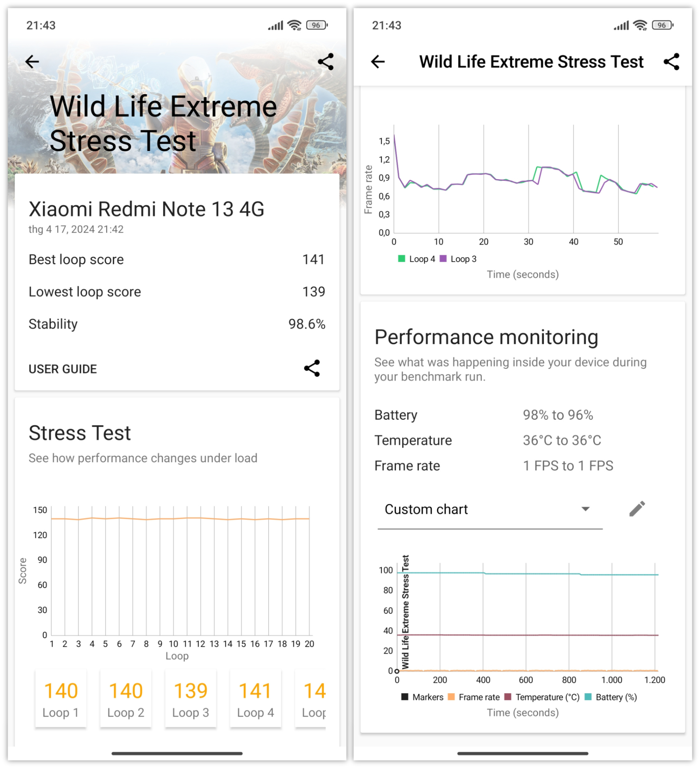Select the Loop 4 score card
The image size is (700, 769).
click(256, 699)
